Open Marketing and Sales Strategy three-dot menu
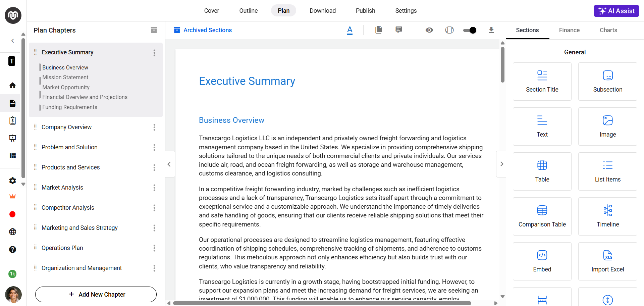644x306 pixels. [x=154, y=228]
